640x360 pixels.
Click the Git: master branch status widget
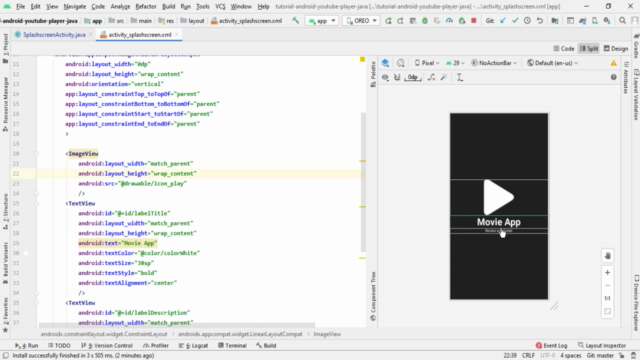tap(600, 356)
